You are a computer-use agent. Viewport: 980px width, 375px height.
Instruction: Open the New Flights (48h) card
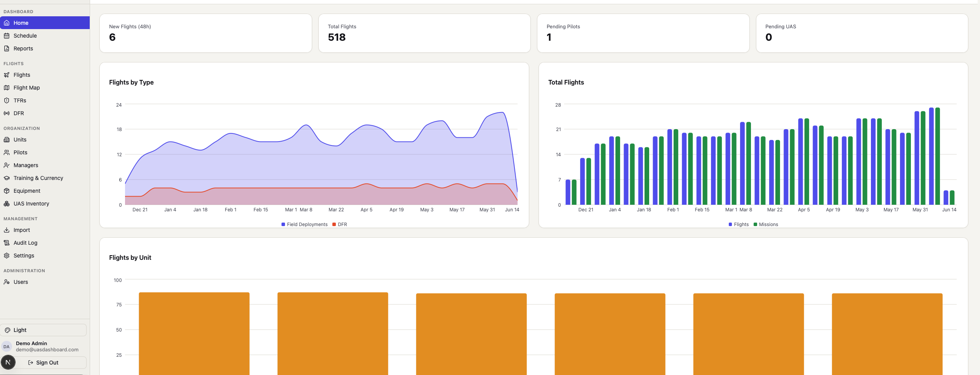tap(206, 33)
